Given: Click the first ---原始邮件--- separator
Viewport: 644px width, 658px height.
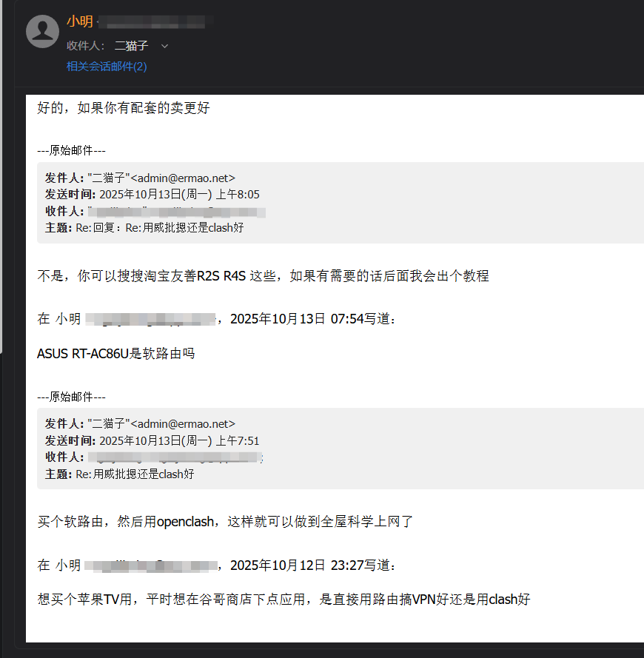Looking at the screenshot, I should pos(71,150).
